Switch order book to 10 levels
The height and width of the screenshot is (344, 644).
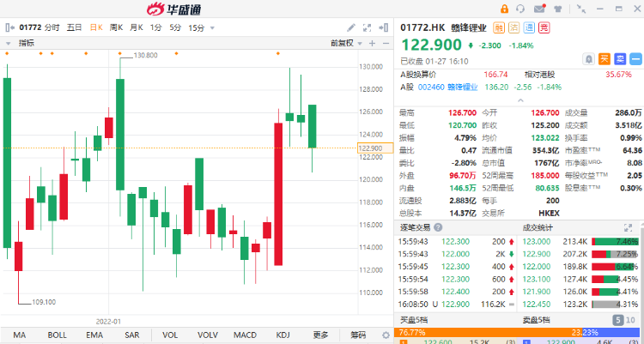coord(630,320)
